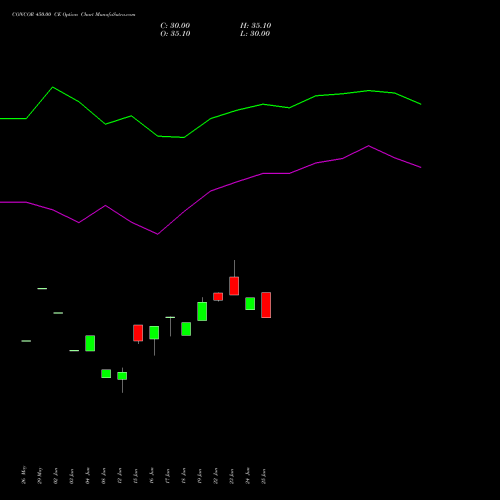The width and height of the screenshot is (500, 500).
Task: Click the open value O: 35.10
Action: point(175,34)
